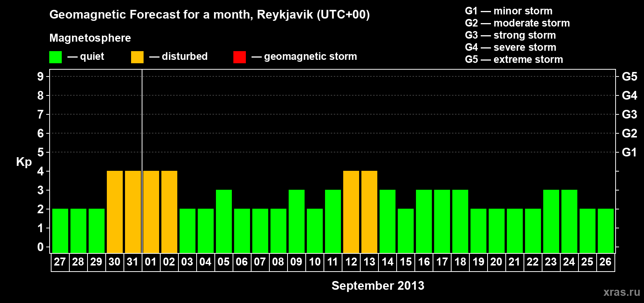This screenshot has height=303, width=644.
Task: Click the orange bar for day 30
Action: click(x=115, y=212)
